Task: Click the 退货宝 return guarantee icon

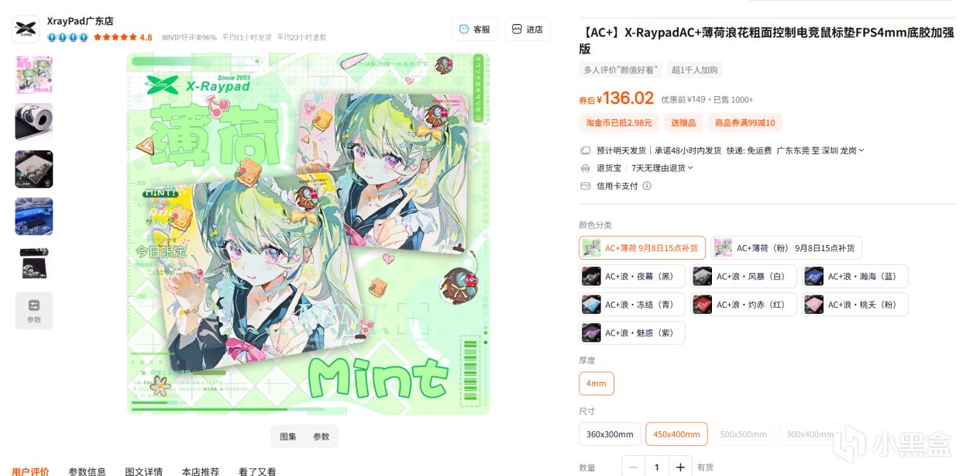Action: [x=585, y=168]
